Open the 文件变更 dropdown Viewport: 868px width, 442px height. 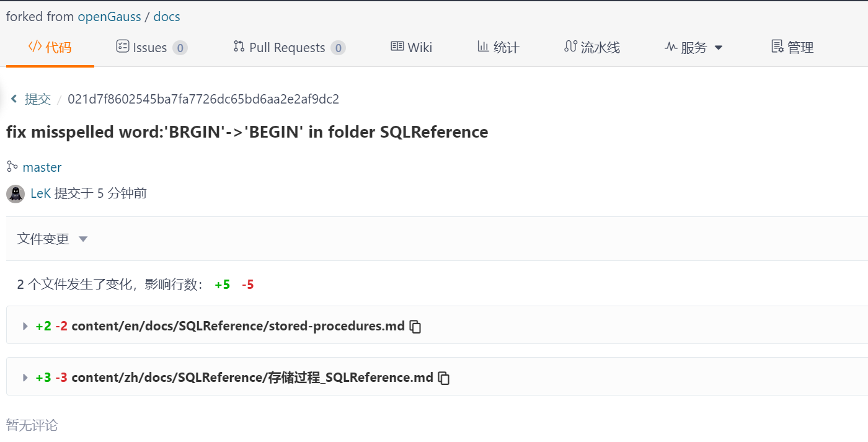point(53,239)
